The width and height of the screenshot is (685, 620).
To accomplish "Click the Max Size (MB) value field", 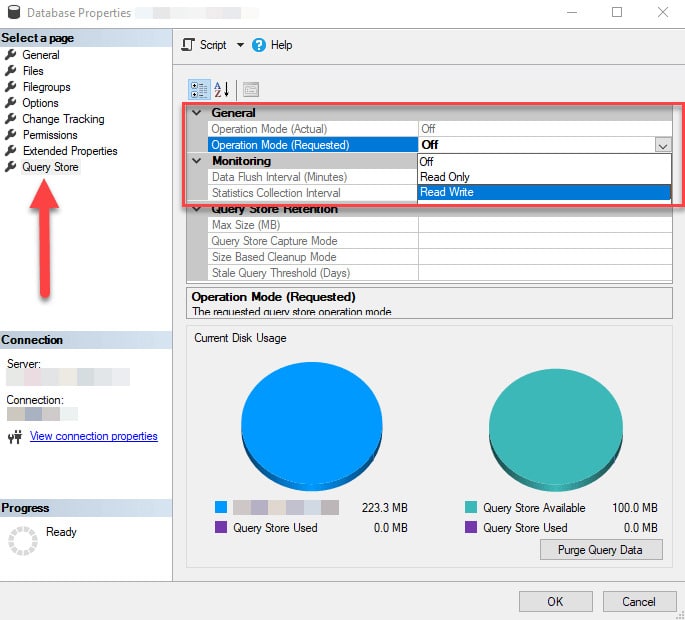I will [545, 225].
